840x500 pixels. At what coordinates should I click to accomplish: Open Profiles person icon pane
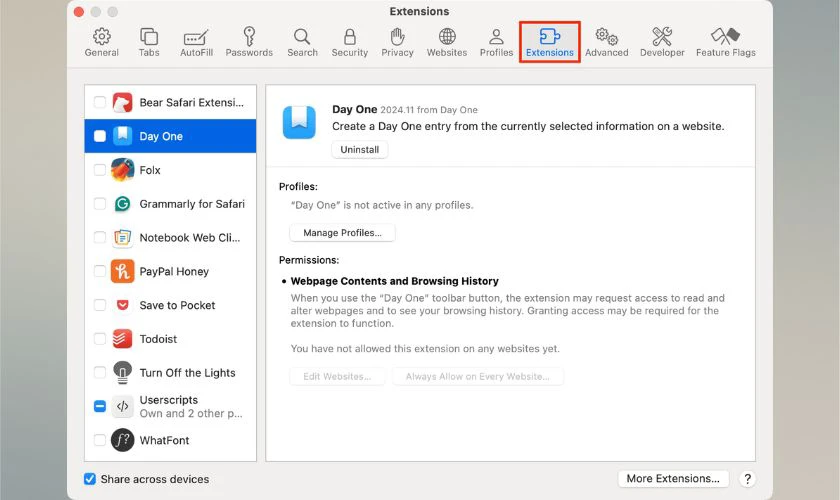tap(496, 42)
